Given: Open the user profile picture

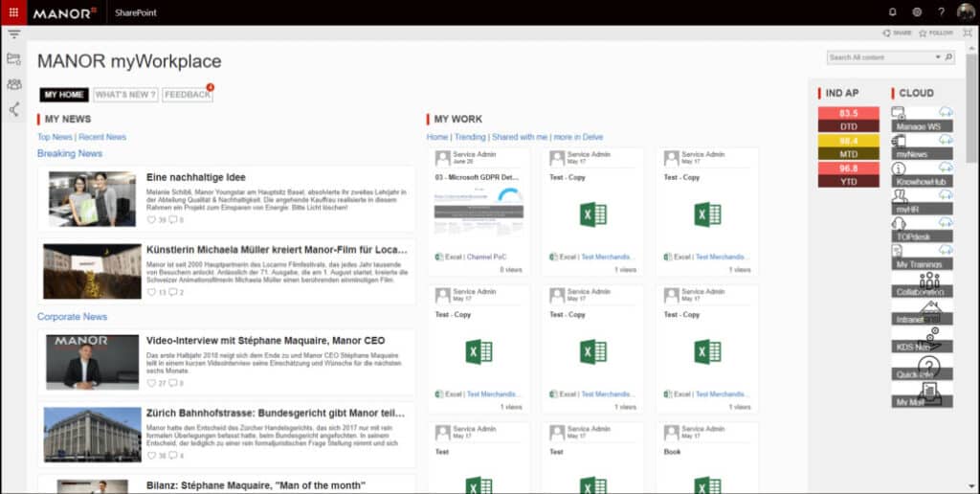Looking at the screenshot, I should click(966, 12).
